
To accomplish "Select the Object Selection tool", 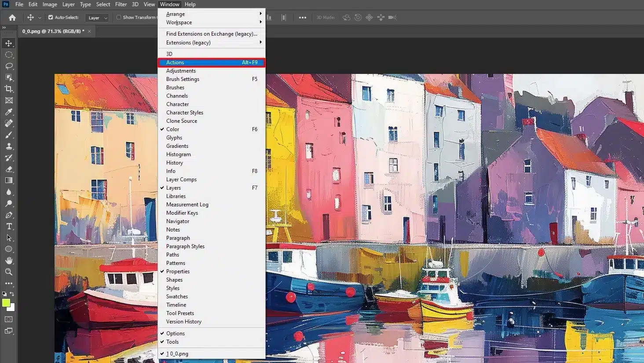I will pyautogui.click(x=9, y=77).
